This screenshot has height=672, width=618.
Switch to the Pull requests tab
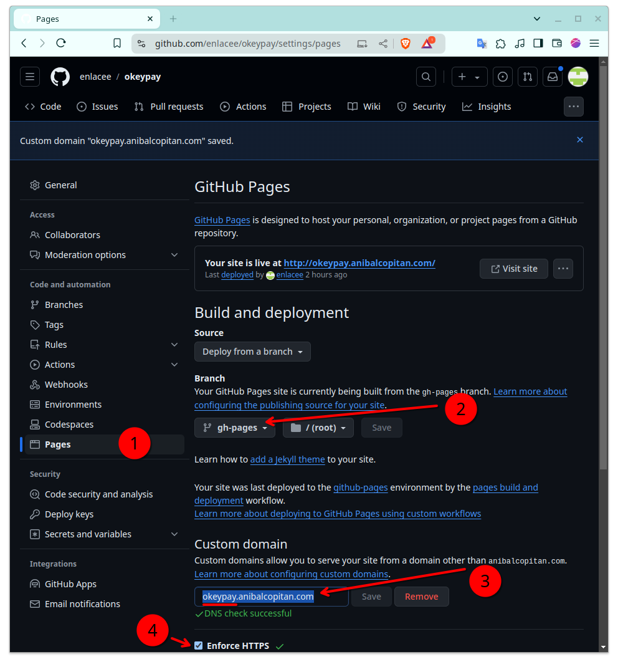169,107
